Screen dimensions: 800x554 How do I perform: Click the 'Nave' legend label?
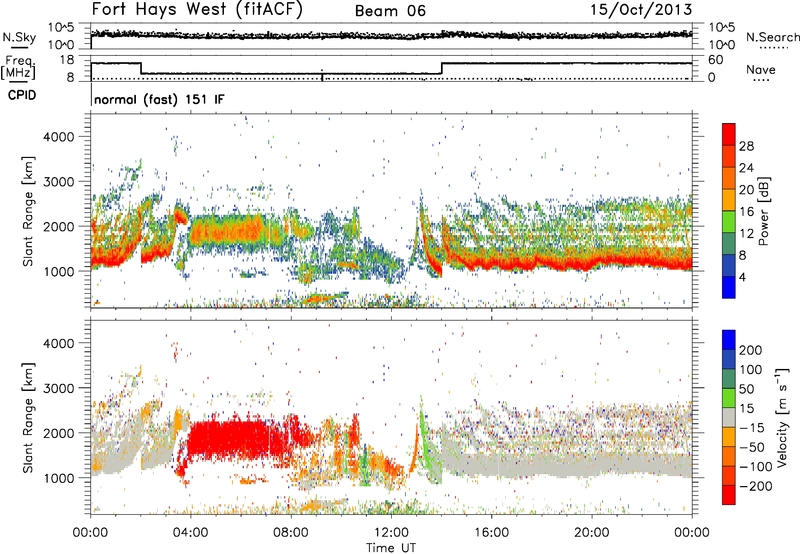(x=760, y=69)
